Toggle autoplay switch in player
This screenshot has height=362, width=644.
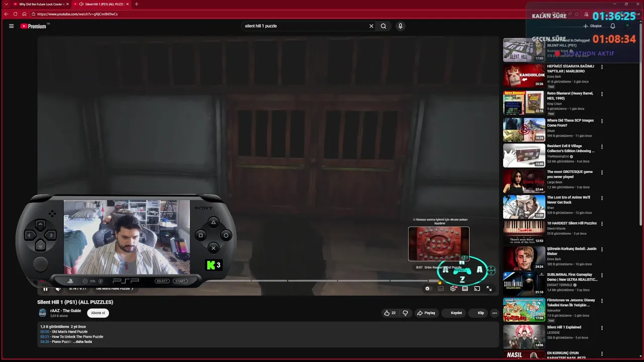tap(428, 289)
